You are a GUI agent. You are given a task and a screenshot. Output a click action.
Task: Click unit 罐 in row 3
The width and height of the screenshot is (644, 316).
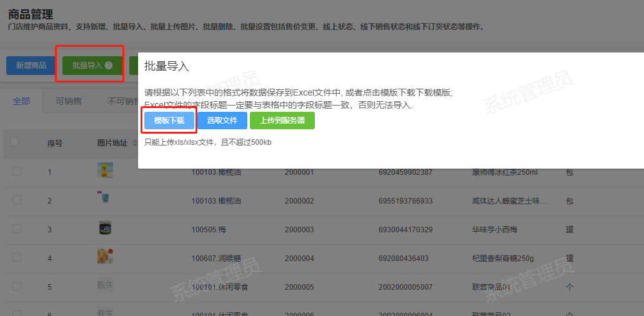(570, 229)
